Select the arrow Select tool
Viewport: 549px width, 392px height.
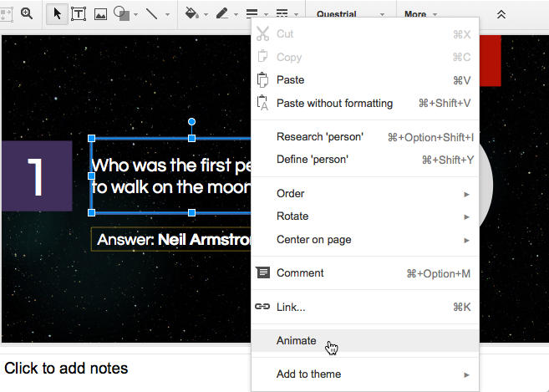point(57,14)
